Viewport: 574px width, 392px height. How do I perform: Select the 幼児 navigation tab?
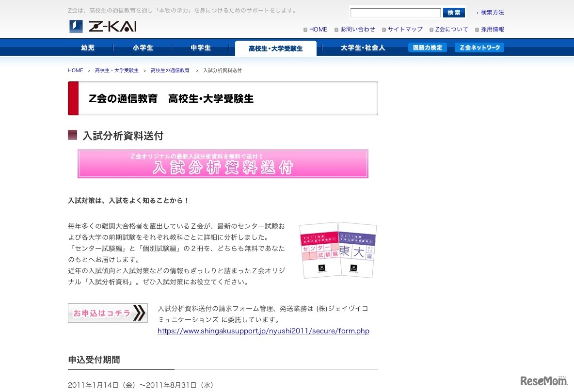click(87, 47)
